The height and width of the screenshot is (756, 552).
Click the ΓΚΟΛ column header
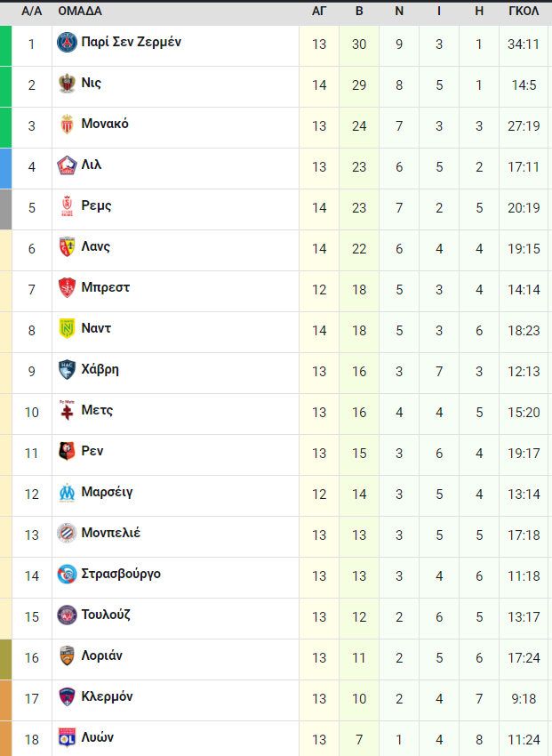tap(524, 11)
